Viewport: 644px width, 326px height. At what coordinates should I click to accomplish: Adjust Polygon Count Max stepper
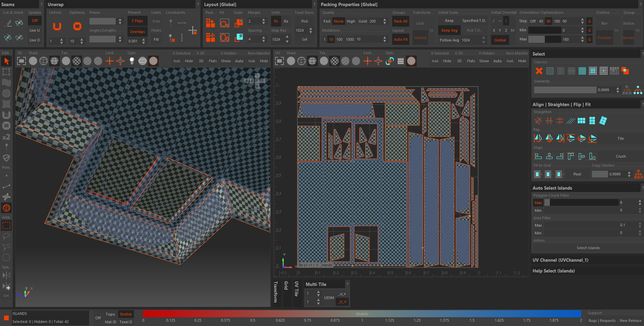tap(640, 202)
